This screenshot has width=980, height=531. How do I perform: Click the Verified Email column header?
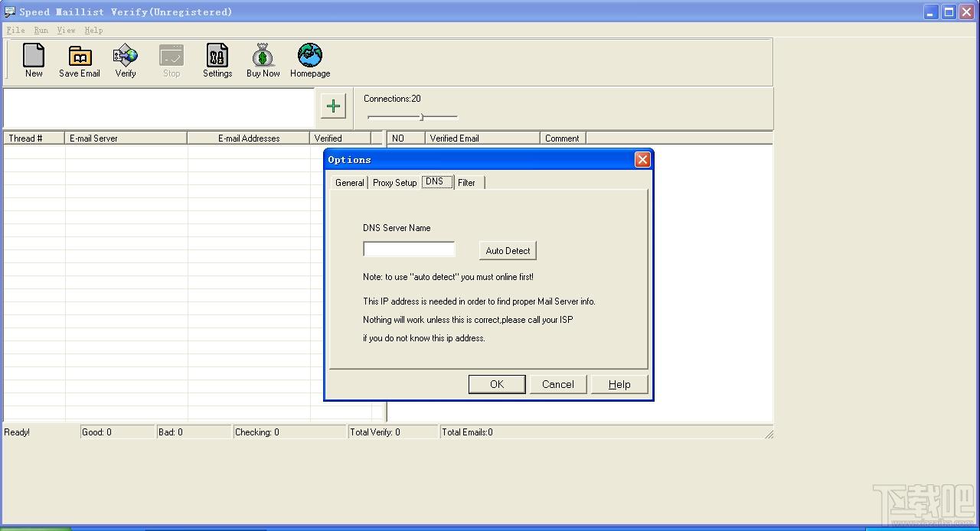[x=482, y=138]
